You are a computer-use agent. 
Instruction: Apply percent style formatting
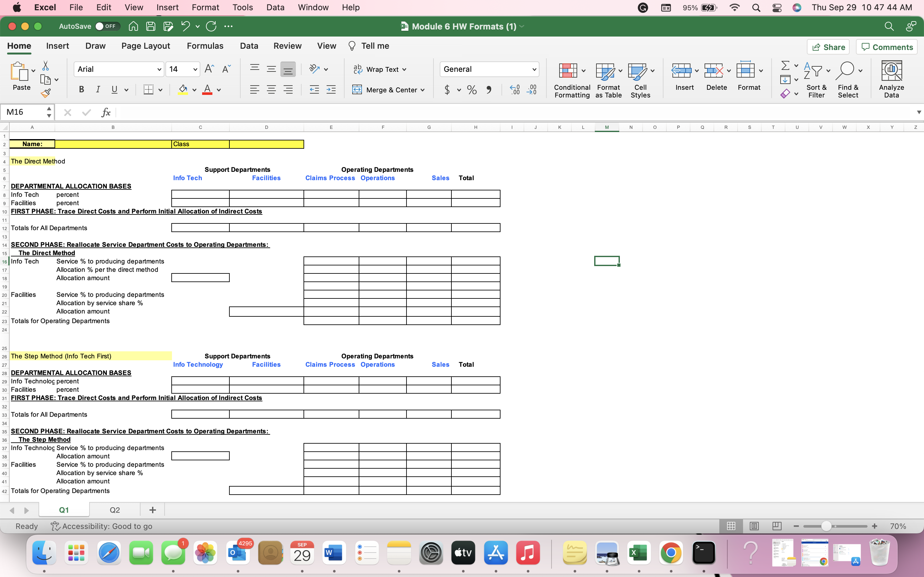pos(472,90)
